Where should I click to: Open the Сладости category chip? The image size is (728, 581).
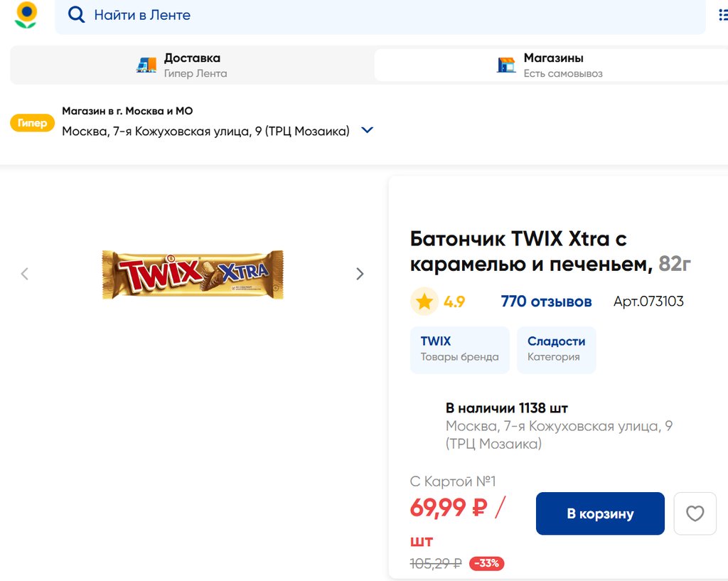[556, 349]
